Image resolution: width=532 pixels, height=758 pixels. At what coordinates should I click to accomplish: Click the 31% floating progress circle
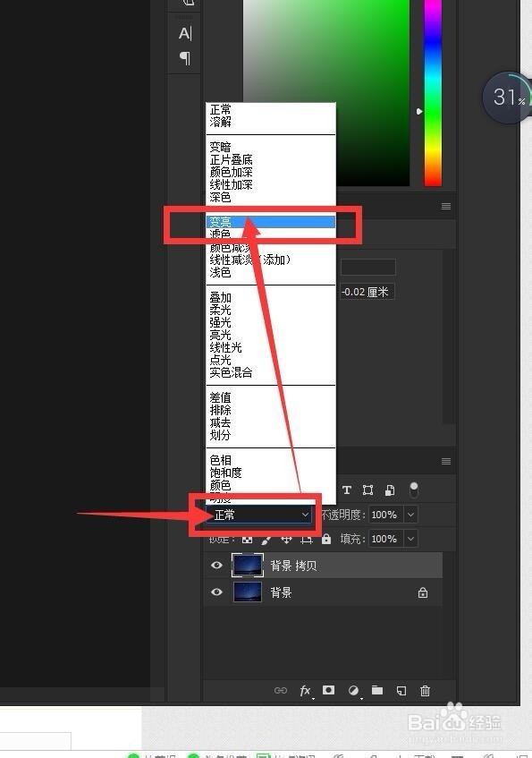[x=507, y=98]
